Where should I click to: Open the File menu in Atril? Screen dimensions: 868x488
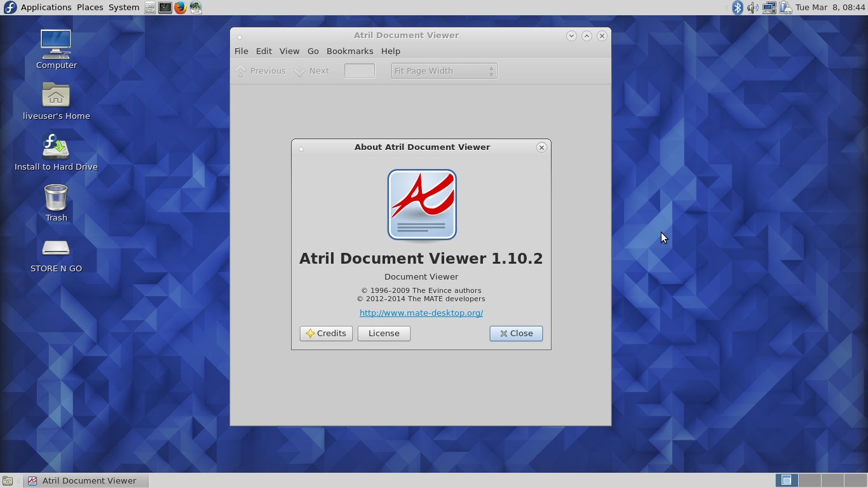pos(241,51)
